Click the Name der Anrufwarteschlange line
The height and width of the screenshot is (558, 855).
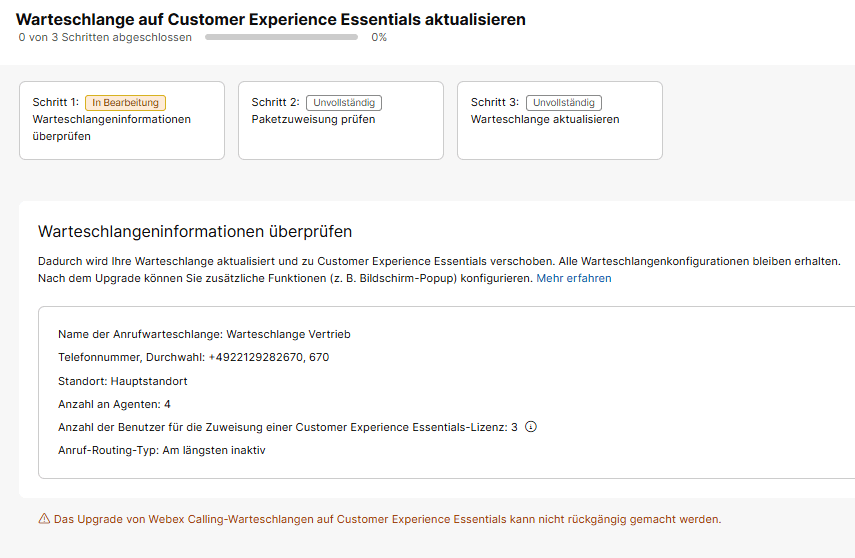tap(204, 334)
